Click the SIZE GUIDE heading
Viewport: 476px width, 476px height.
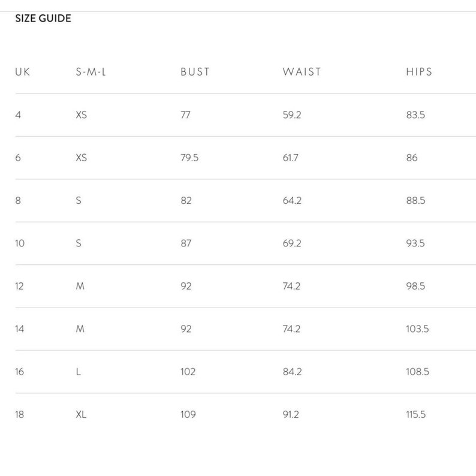(43, 18)
